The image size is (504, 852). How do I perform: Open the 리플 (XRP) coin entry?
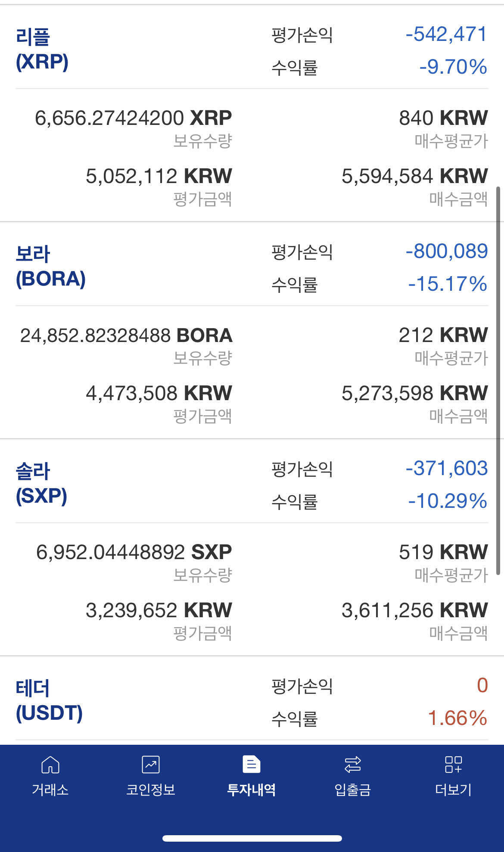(42, 49)
